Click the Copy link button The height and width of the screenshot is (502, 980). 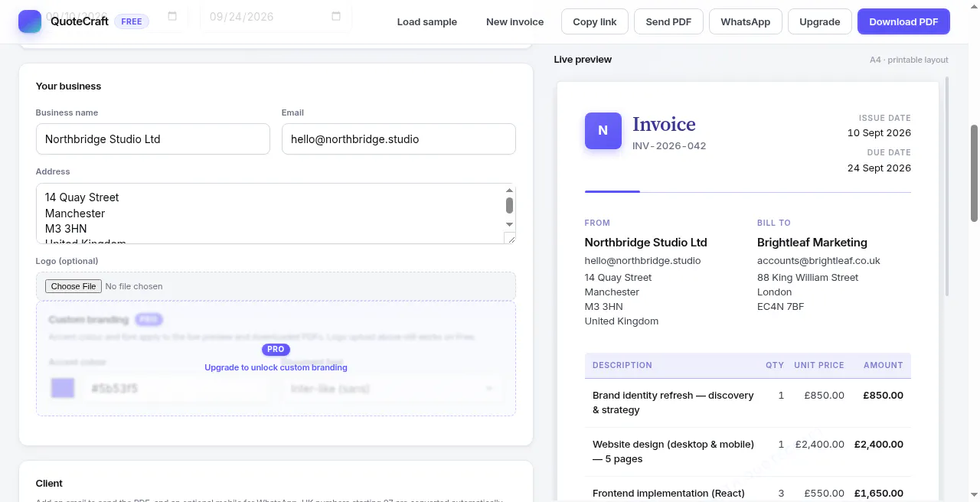595,21
